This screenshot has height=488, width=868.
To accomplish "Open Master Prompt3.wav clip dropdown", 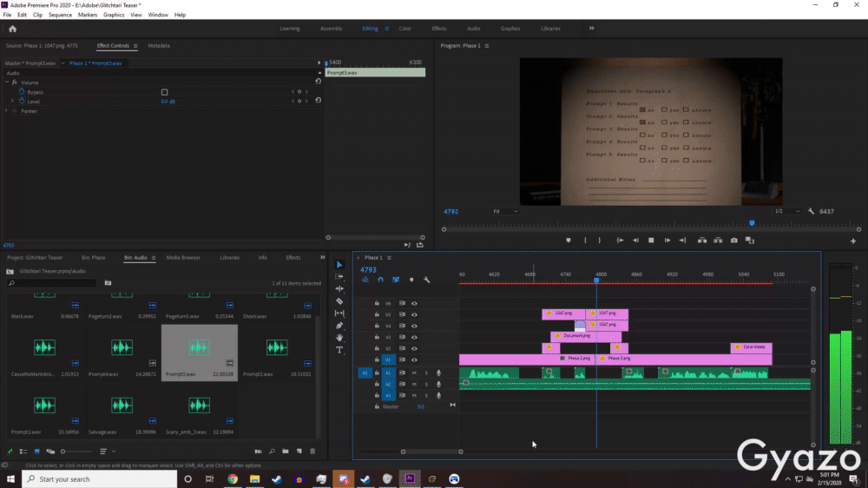I will click(63, 63).
